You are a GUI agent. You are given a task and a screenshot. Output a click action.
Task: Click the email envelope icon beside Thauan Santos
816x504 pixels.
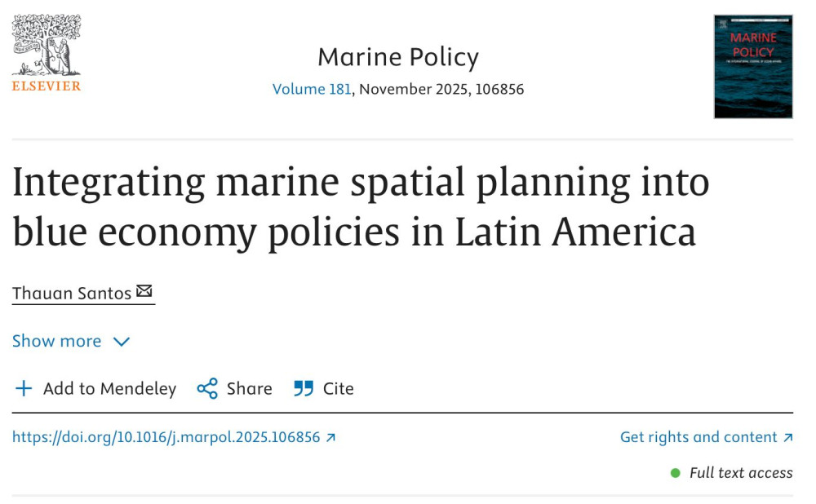pyautogui.click(x=144, y=290)
